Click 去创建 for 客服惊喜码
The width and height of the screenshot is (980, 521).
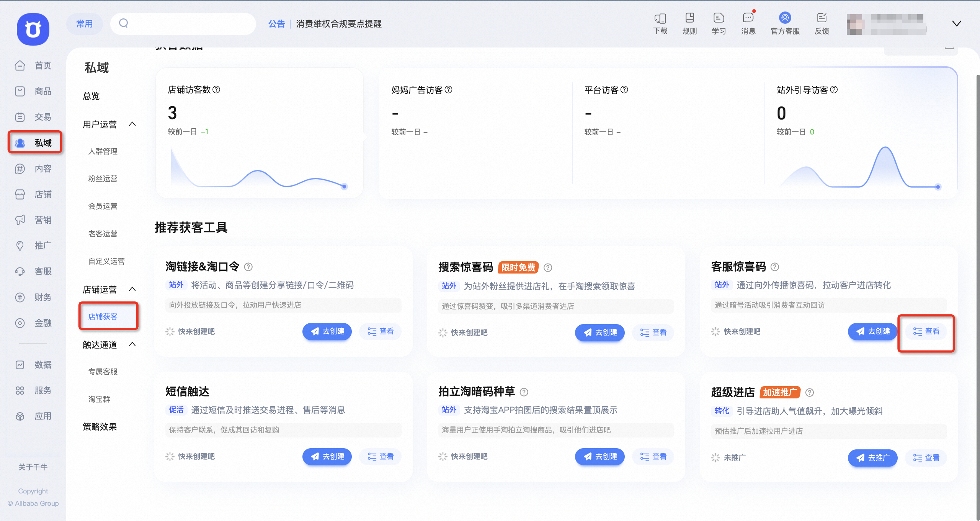[872, 331]
